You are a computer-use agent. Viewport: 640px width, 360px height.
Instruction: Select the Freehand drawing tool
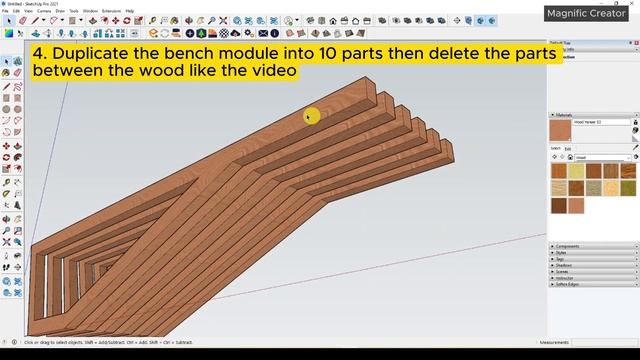[18, 87]
